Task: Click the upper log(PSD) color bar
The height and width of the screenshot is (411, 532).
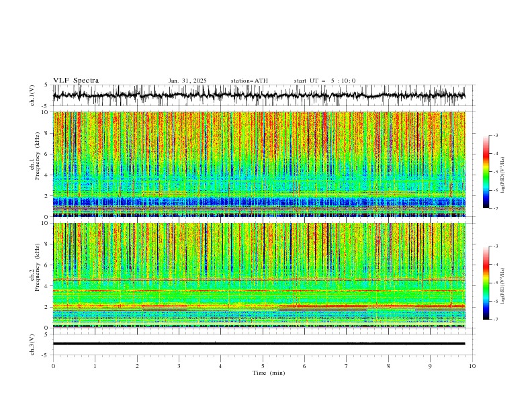Action: [x=486, y=172]
